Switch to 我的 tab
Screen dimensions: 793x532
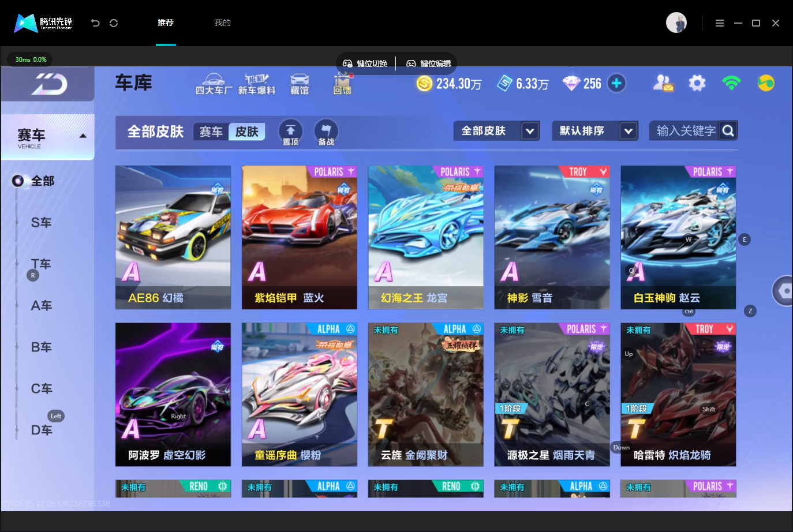tap(223, 23)
